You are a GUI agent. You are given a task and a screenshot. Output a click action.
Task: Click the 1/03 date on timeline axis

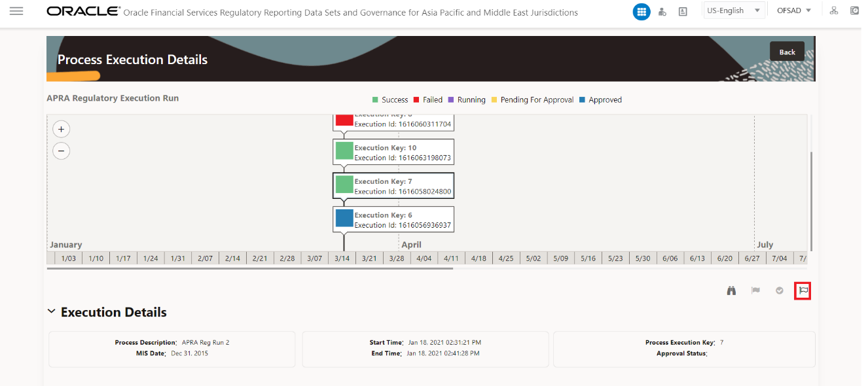69,258
